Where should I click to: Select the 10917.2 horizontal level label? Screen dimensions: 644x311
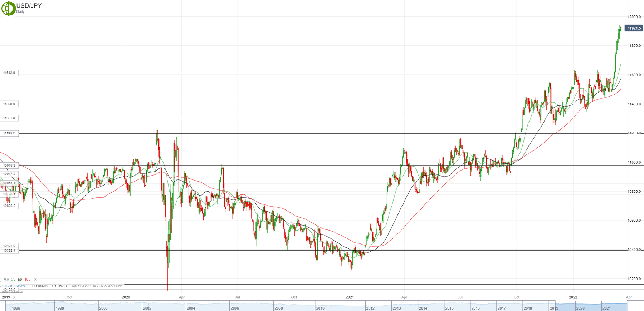pyautogui.click(x=9, y=174)
